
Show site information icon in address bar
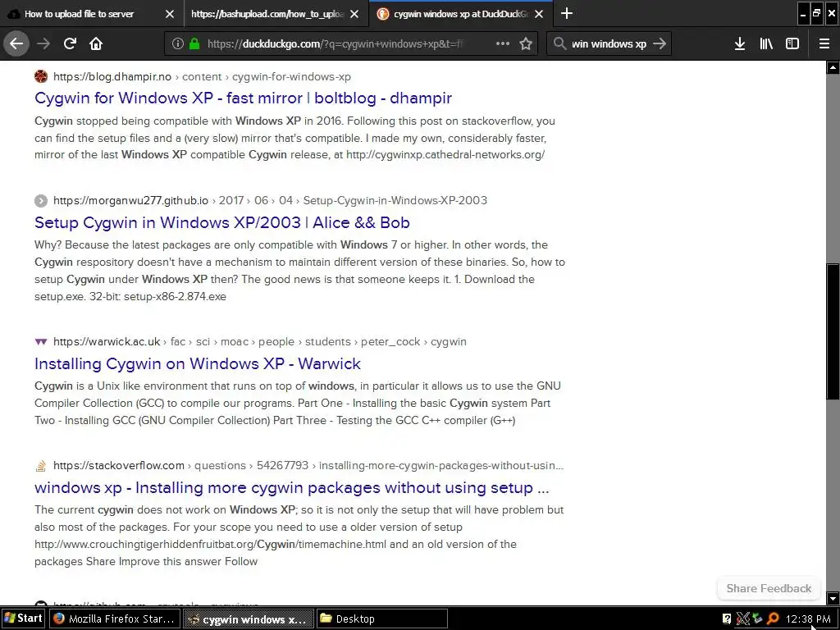coord(178,44)
